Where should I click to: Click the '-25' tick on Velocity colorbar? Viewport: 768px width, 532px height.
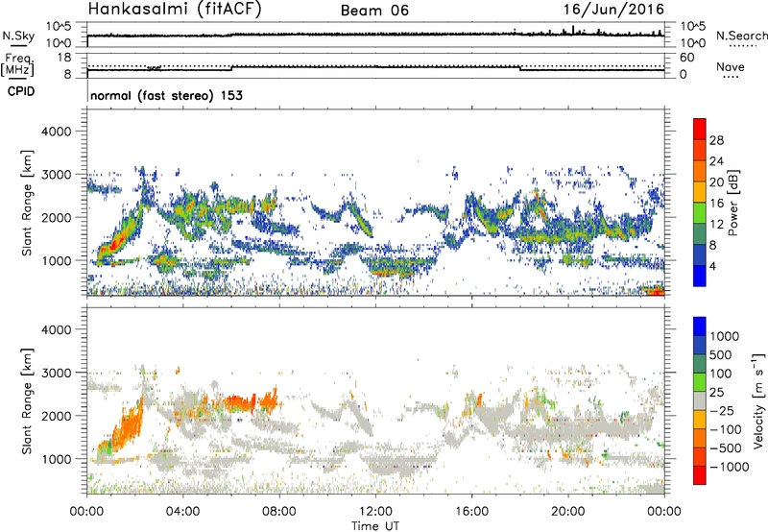(x=721, y=410)
